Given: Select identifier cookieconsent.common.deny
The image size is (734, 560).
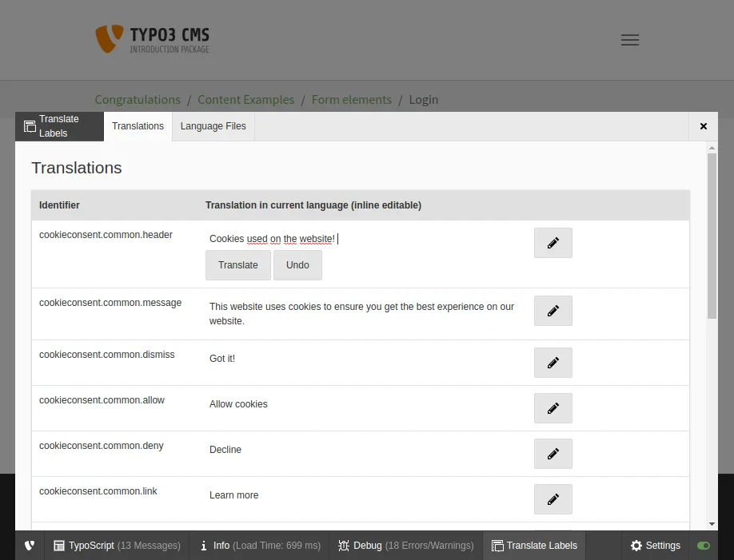Looking at the screenshot, I should coord(101,446).
